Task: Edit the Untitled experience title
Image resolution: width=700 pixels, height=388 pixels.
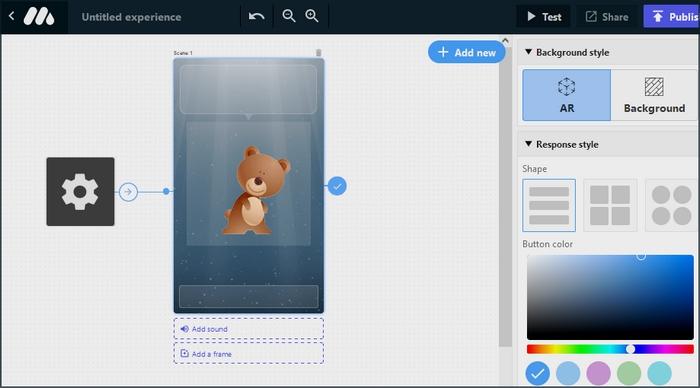Action: pos(131,17)
